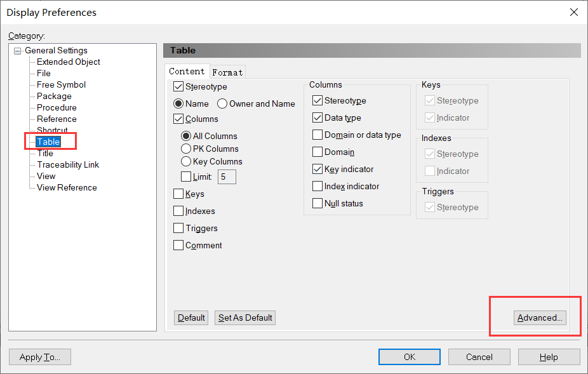588x374 pixels.
Task: Uncheck the table Stereotype checkbox beside the Name option
Action: (178, 86)
